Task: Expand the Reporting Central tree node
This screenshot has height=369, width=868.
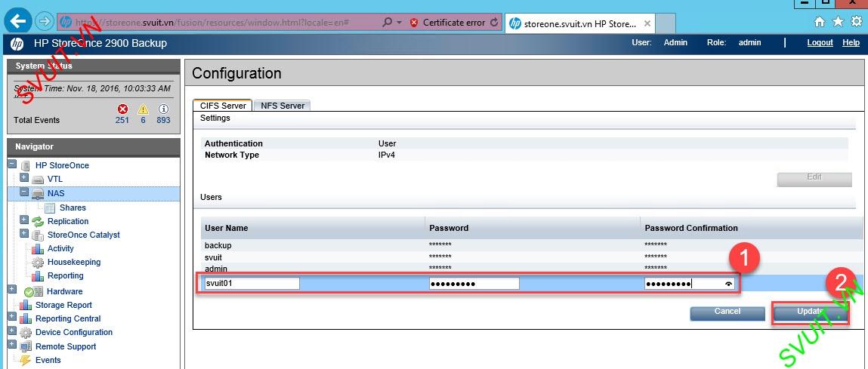Action: (11, 316)
